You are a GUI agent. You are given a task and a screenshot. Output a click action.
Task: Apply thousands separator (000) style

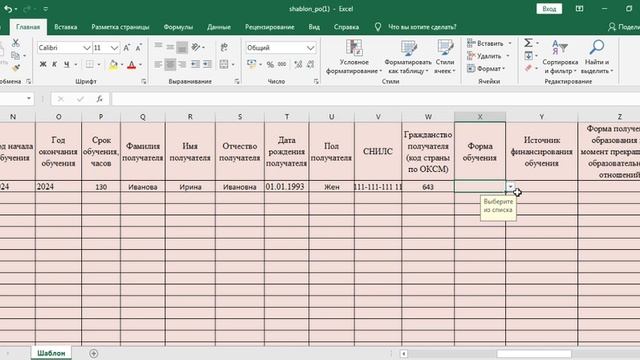(282, 64)
